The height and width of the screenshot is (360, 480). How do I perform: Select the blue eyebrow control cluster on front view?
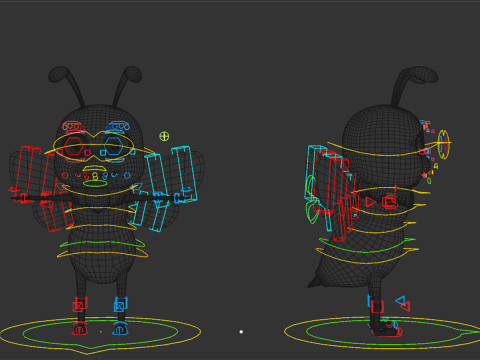118,126
